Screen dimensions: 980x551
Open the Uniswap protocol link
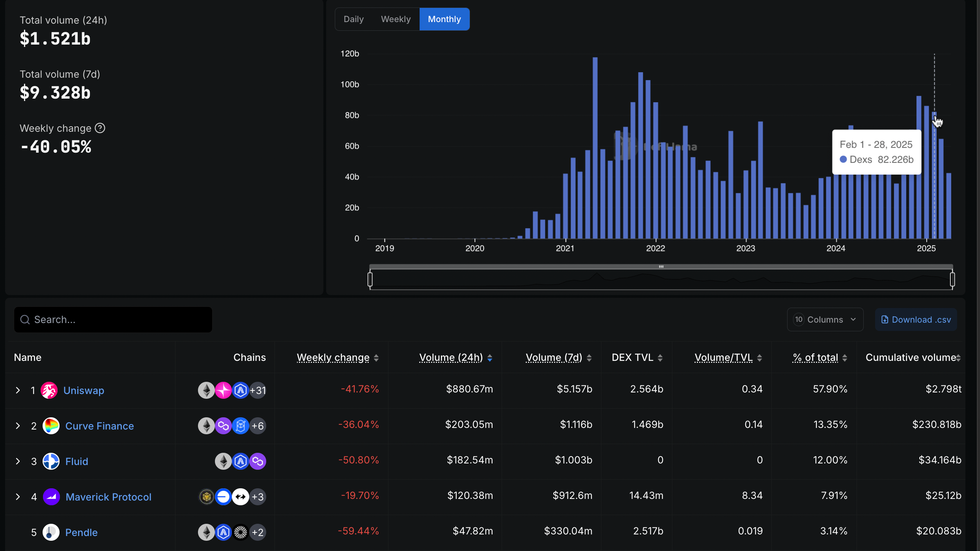84,390
